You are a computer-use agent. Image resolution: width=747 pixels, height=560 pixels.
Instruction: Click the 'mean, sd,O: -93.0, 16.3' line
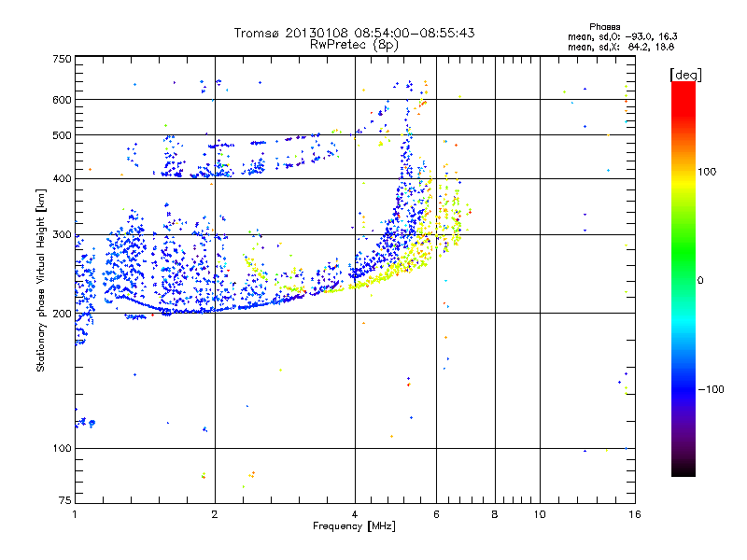[622, 36]
